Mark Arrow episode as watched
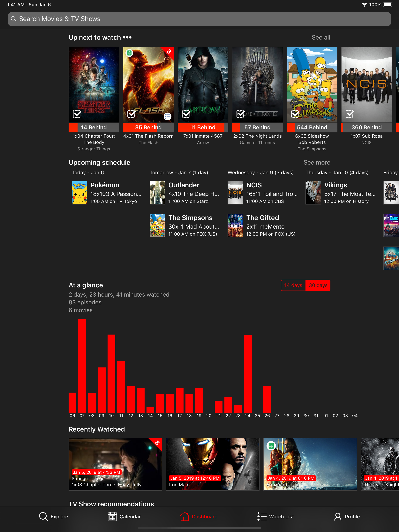This screenshot has width=399, height=532. click(x=186, y=114)
